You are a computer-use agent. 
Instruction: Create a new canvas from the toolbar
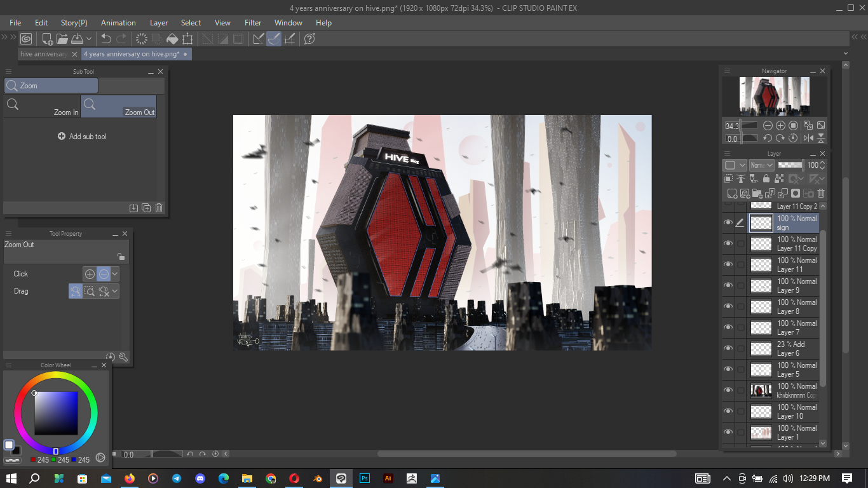click(x=48, y=39)
